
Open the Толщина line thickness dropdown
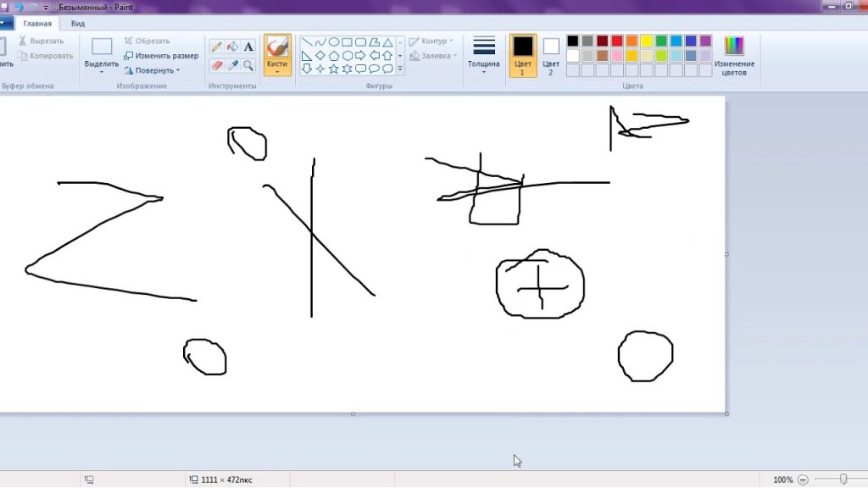click(x=484, y=56)
